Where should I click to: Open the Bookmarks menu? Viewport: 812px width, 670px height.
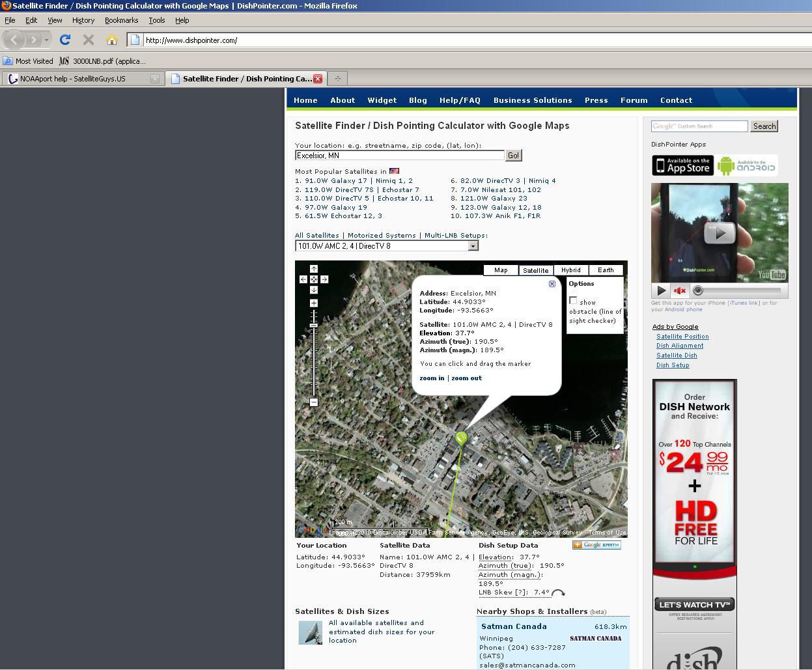coord(121,20)
